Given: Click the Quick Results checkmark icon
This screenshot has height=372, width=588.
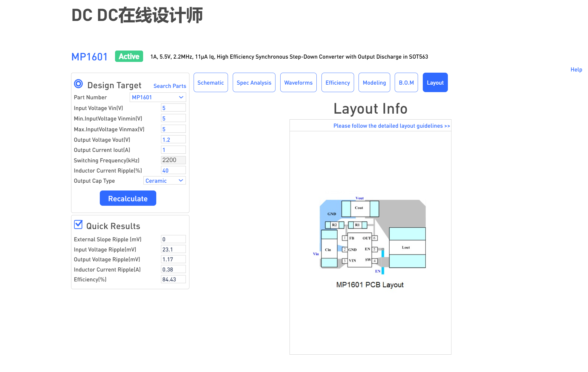Looking at the screenshot, I should point(78,224).
